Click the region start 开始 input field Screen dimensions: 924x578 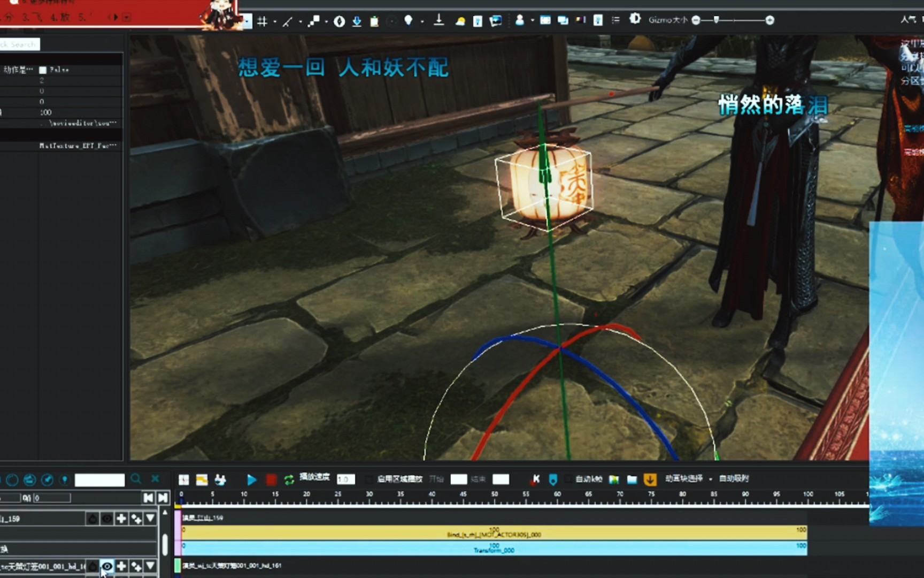[x=459, y=480]
